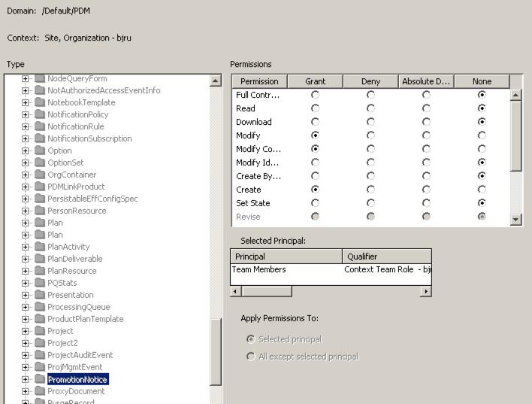Screen dimensions: 532x404
Task: Set Modify Content permission to Deny
Action: click(371, 149)
